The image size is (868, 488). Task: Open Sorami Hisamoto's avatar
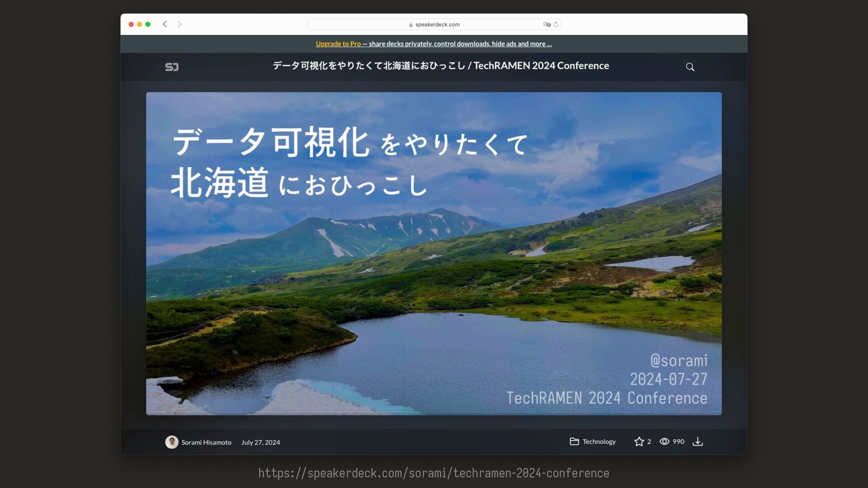(171, 442)
